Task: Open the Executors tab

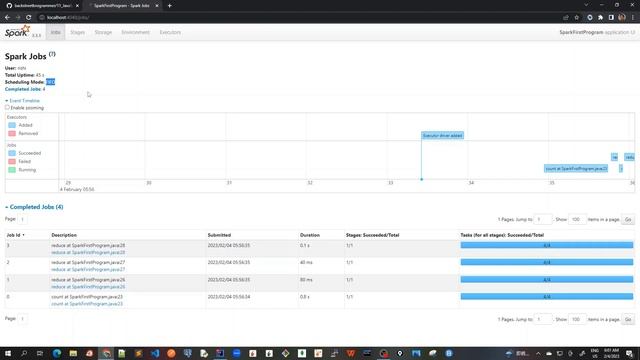Action: tap(170, 32)
